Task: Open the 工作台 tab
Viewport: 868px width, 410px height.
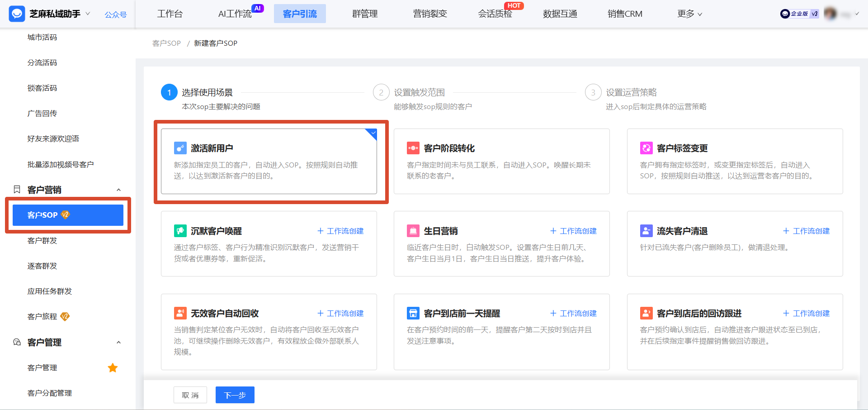Action: [x=170, y=14]
